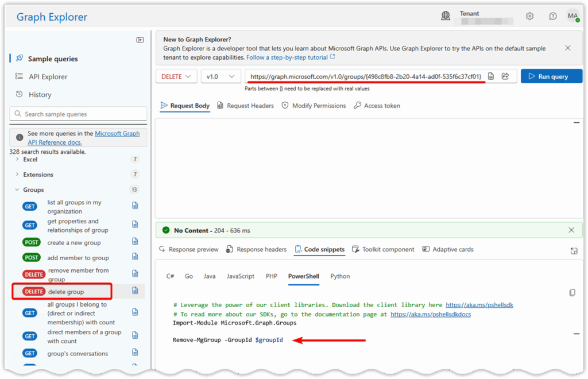
Task: Copy the PowerShell code snippet
Action: pos(572,292)
